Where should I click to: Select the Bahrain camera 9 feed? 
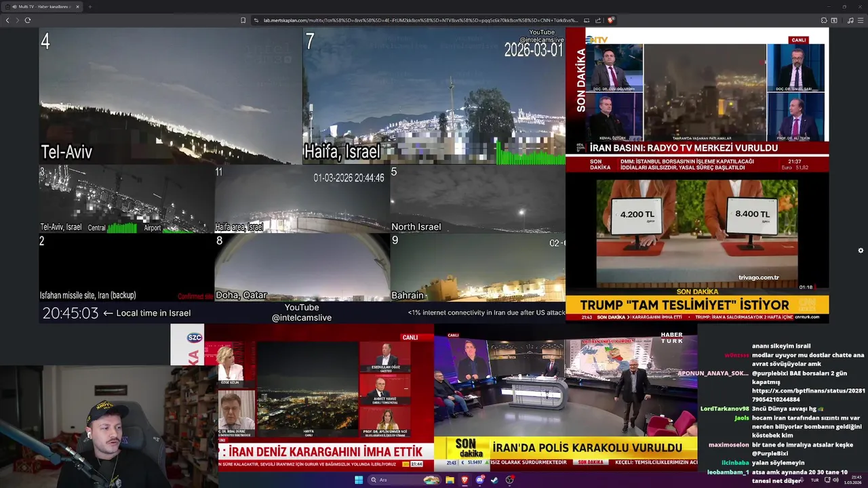click(x=477, y=268)
